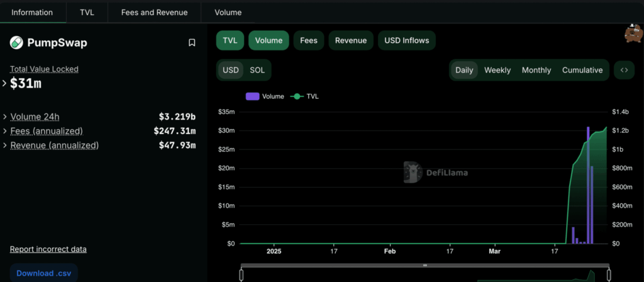The width and height of the screenshot is (644, 282).
Task: Expand the Fees (annualized) row
Action: pyautogui.click(x=5, y=131)
